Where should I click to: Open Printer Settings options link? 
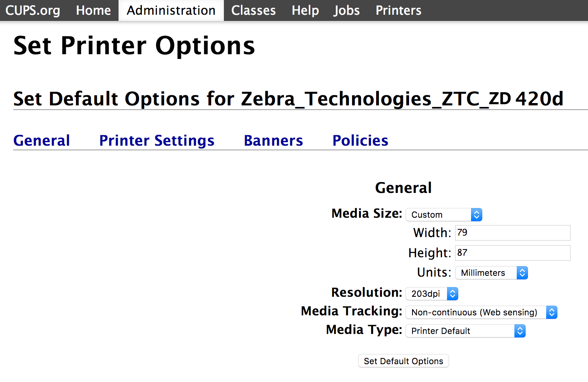pos(157,141)
